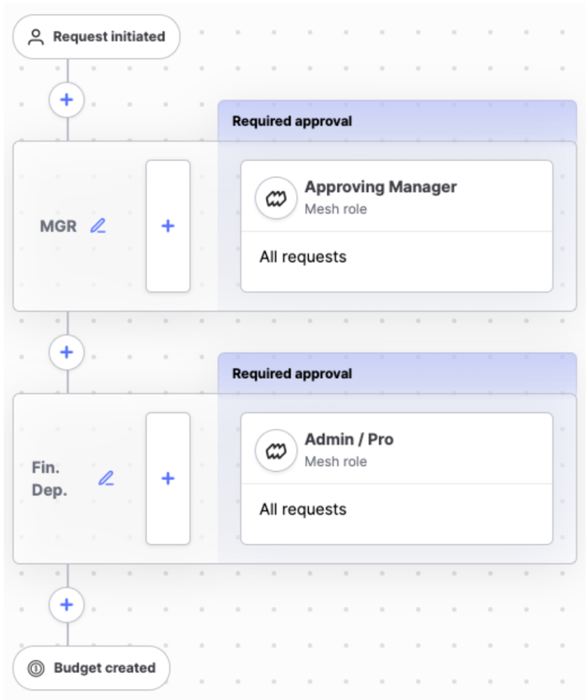This screenshot has height=700, width=588.
Task: Add approver in the Fin. Dep. column
Action: pyautogui.click(x=168, y=478)
